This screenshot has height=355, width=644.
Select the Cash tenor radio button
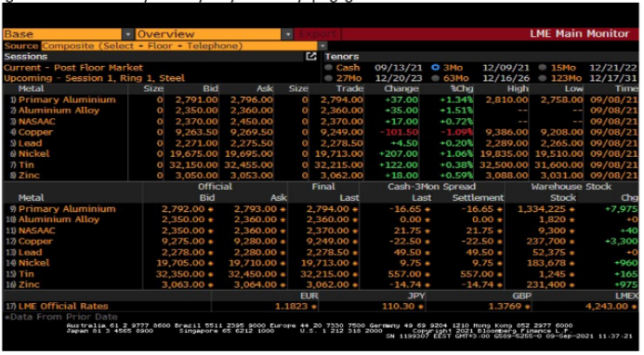tap(329, 68)
